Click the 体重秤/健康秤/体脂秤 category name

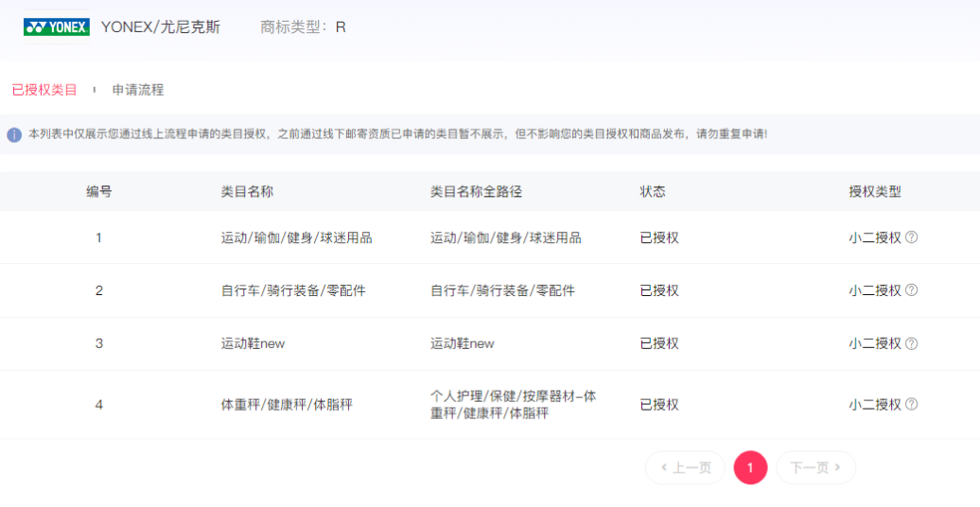coord(287,404)
